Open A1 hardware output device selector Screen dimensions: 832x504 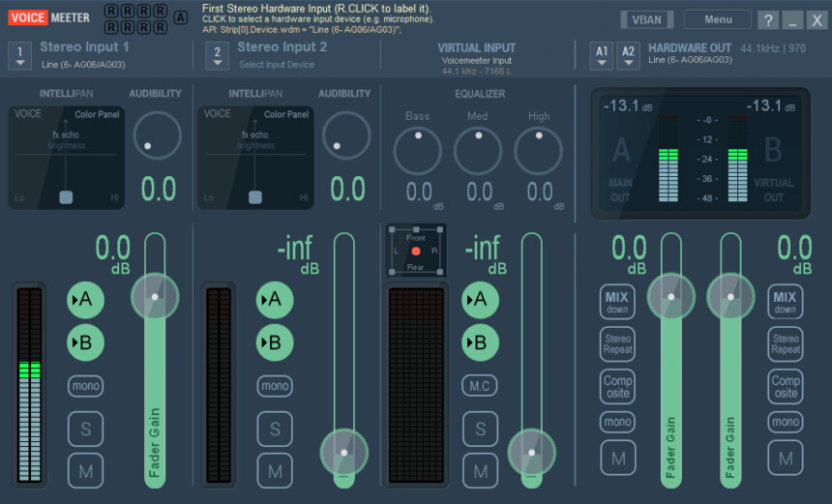(602, 56)
